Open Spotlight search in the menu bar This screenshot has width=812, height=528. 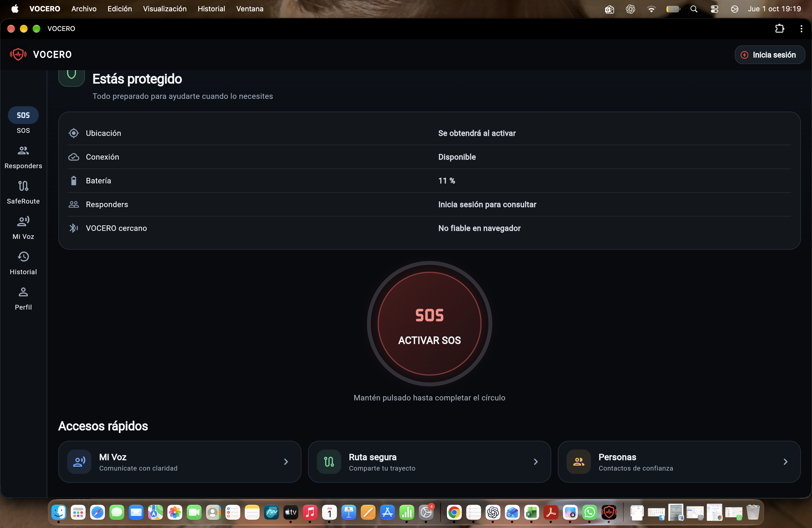[x=694, y=9]
